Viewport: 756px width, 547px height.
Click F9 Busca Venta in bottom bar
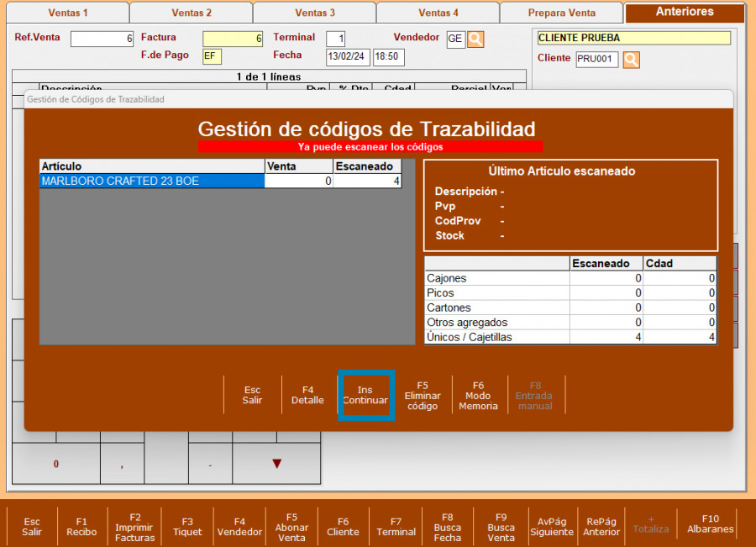(x=501, y=527)
